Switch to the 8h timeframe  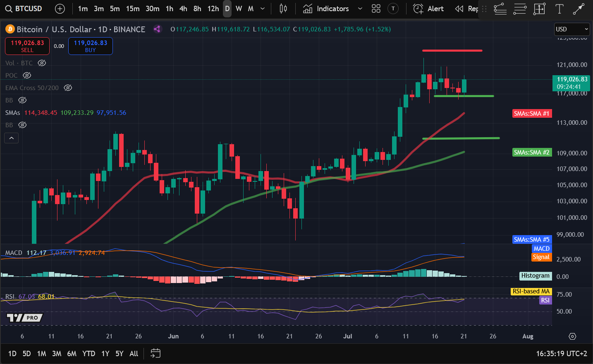pos(197,9)
